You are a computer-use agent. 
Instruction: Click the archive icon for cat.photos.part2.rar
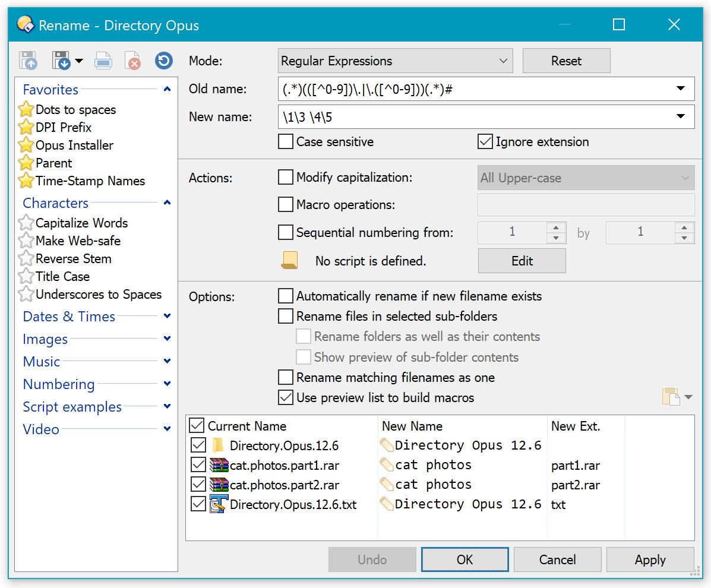coord(219,485)
